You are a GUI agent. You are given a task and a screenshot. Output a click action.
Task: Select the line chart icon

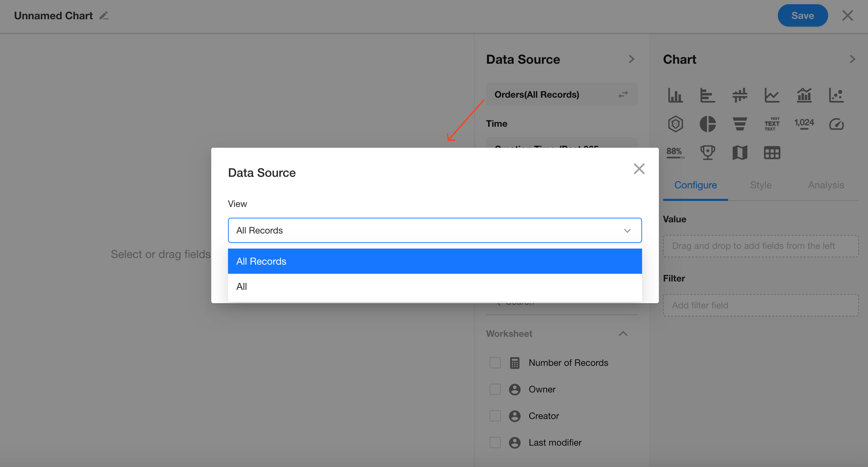pos(772,95)
